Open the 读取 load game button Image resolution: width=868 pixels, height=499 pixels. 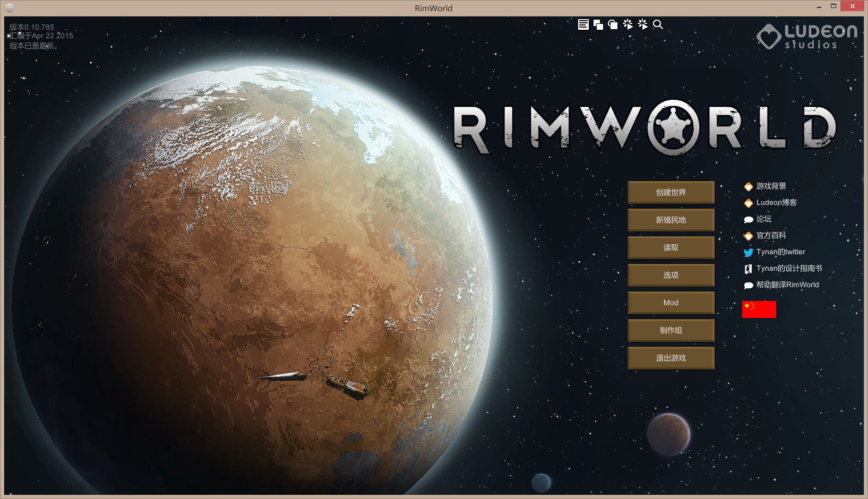point(671,247)
